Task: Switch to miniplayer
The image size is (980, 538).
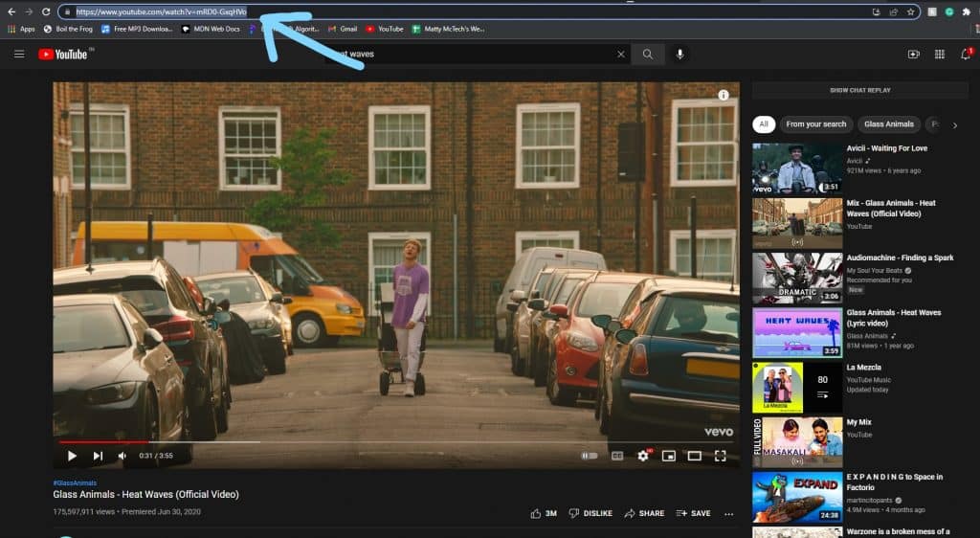Action: click(669, 456)
